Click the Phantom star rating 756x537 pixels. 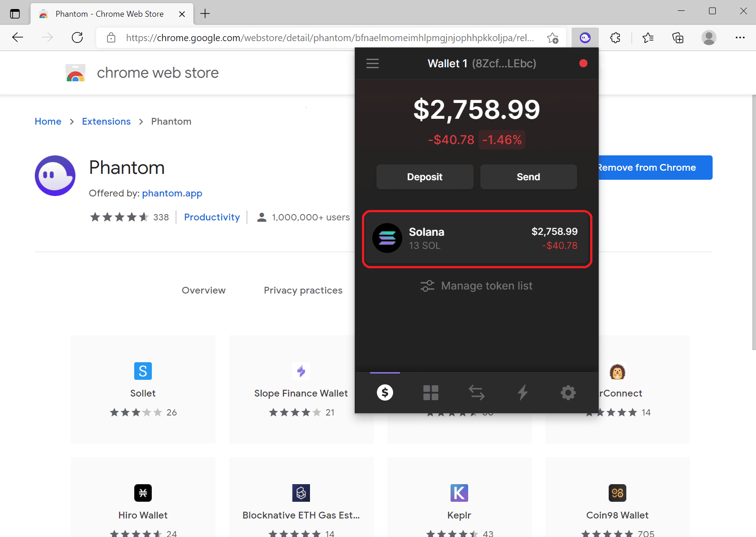[119, 217]
